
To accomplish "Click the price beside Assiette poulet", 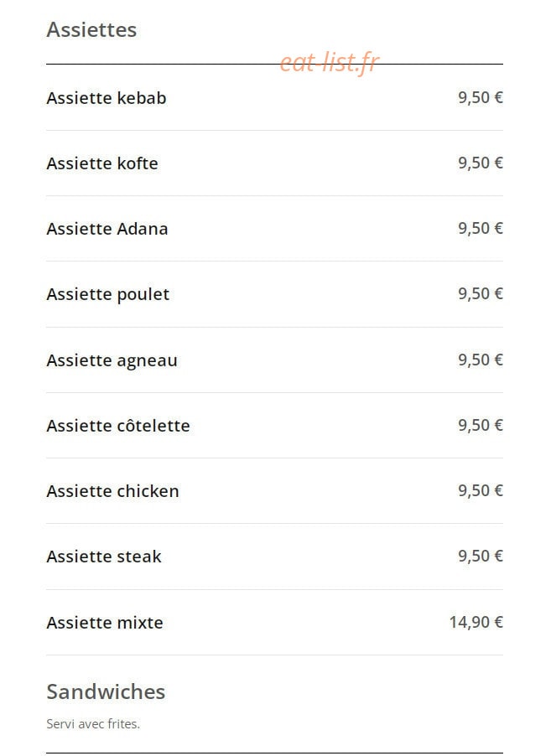I will pyautogui.click(x=481, y=293).
